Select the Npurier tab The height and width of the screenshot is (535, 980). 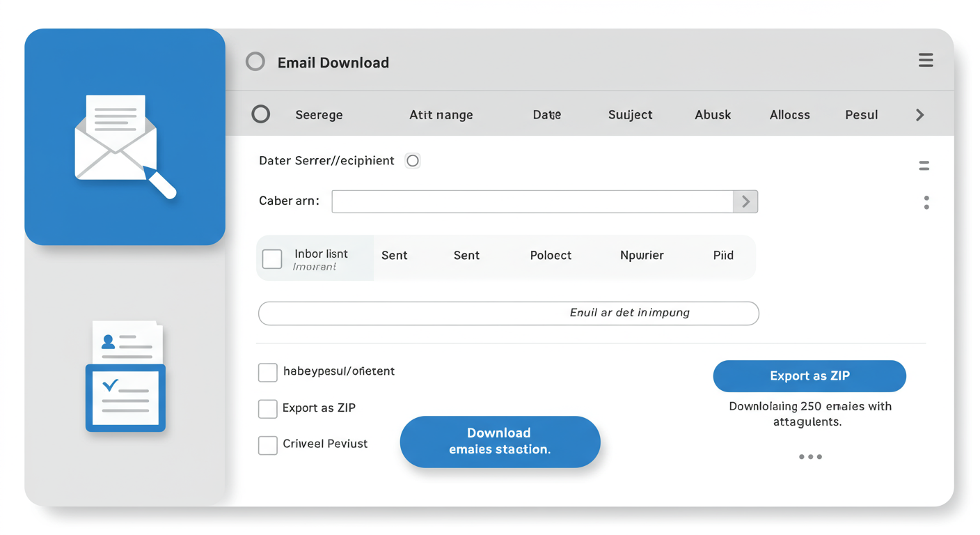642,255
